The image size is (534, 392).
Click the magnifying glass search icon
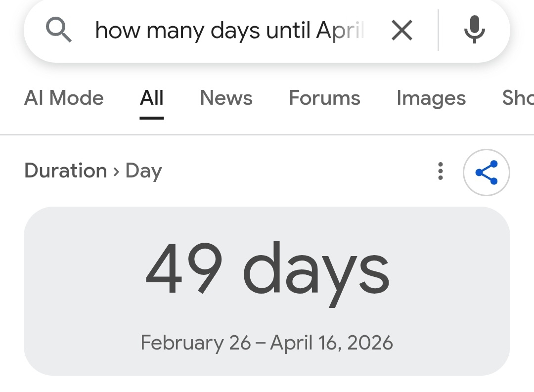tap(59, 31)
